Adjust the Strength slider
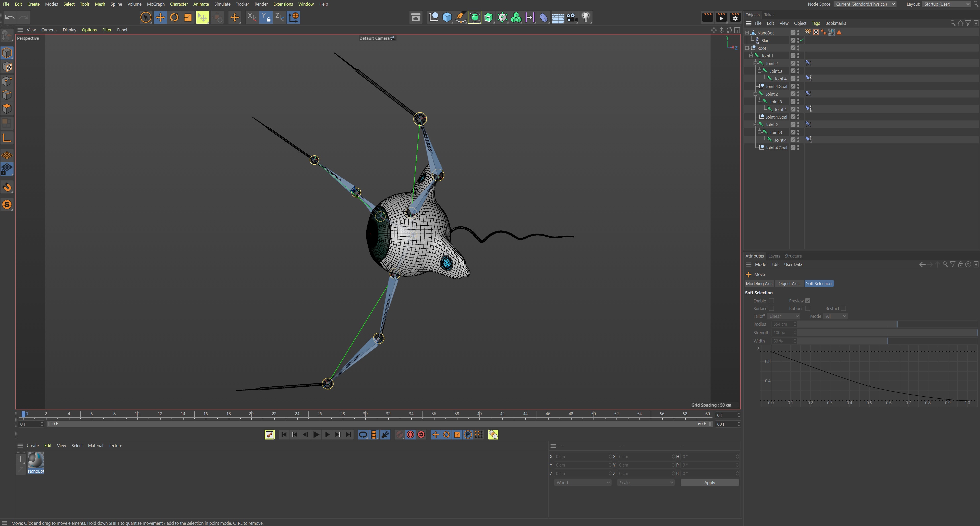This screenshot has height=526, width=980. click(x=887, y=332)
